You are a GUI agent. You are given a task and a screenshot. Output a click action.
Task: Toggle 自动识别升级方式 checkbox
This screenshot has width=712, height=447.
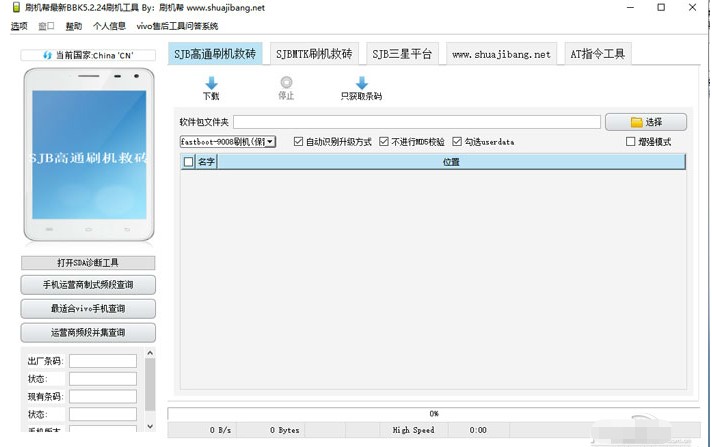pos(298,142)
